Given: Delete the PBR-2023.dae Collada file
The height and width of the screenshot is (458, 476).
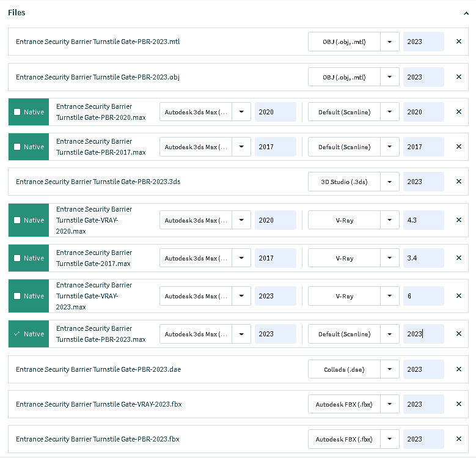Looking at the screenshot, I should 459,369.
